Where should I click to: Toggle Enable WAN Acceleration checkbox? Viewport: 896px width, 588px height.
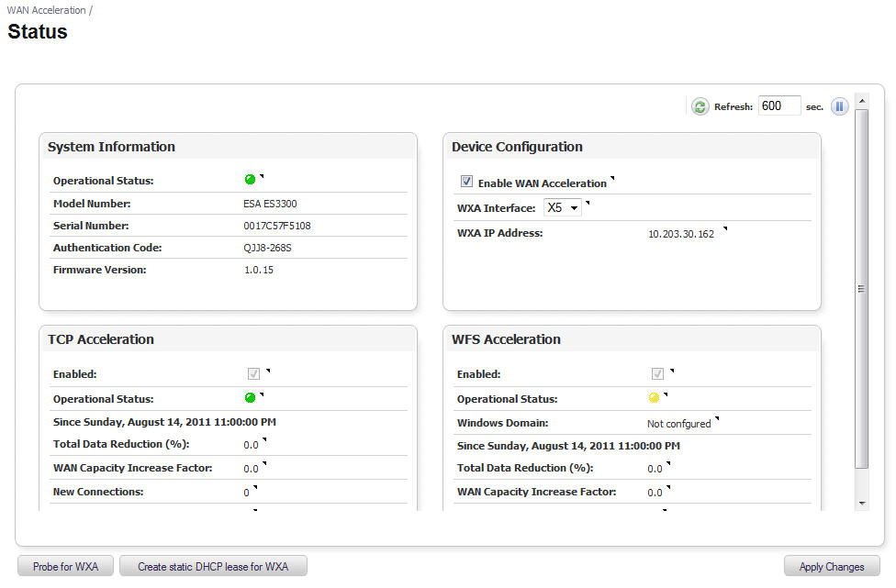point(466,182)
